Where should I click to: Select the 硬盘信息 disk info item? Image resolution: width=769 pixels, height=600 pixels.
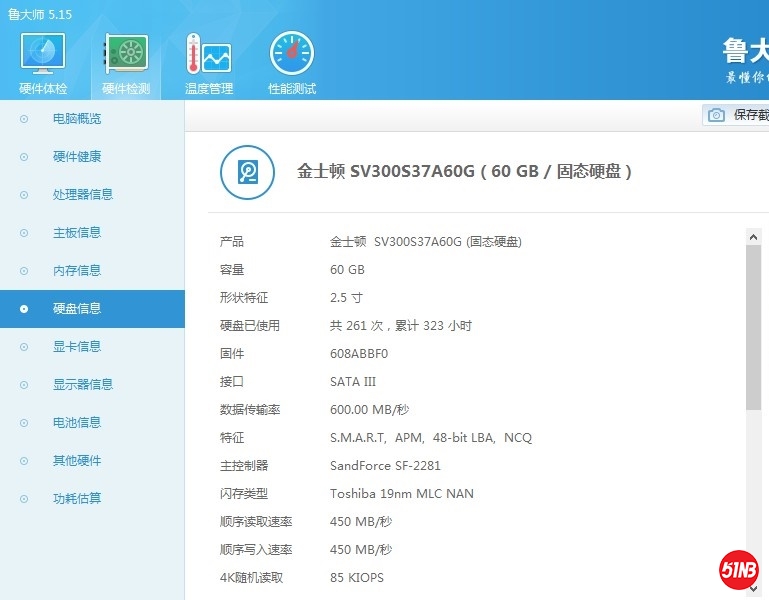click(x=77, y=309)
